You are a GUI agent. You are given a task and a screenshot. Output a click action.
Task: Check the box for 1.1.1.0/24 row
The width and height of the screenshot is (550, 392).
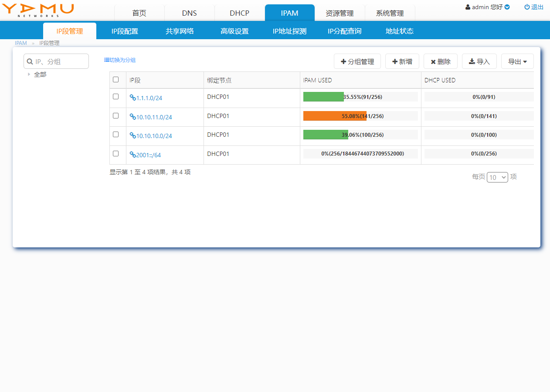115,97
